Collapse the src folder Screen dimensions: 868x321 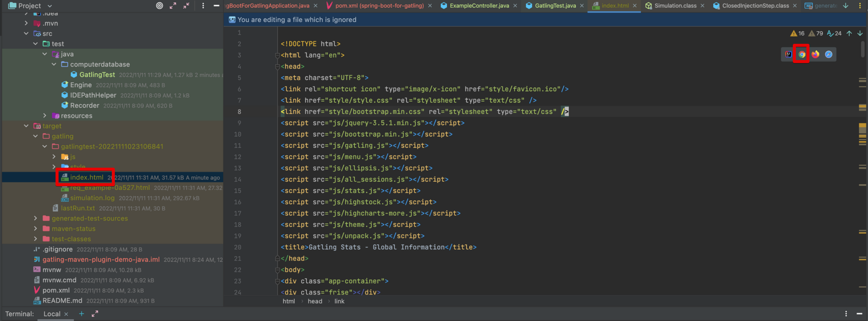(x=26, y=34)
